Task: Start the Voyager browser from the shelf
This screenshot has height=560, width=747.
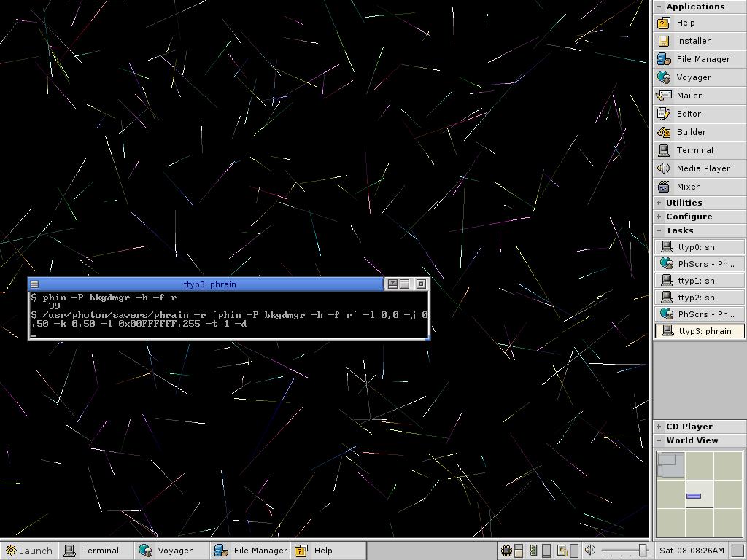Action: [700, 77]
